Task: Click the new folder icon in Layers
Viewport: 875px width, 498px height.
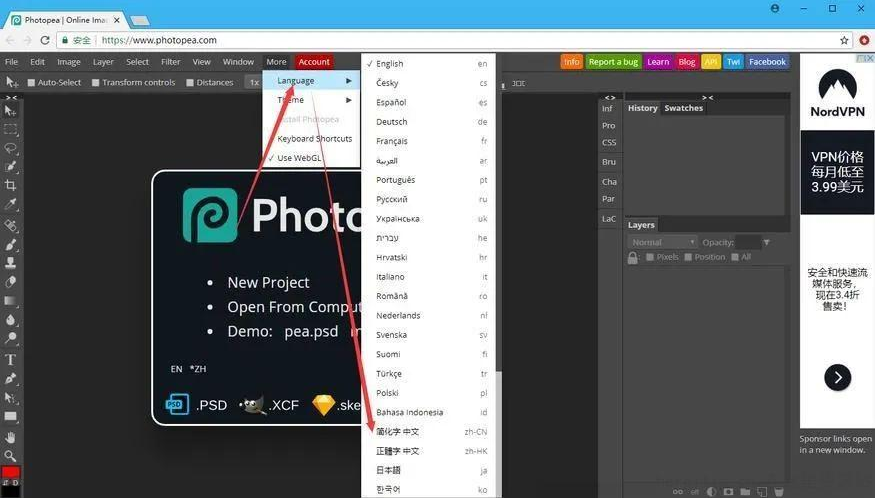Action: [745, 492]
